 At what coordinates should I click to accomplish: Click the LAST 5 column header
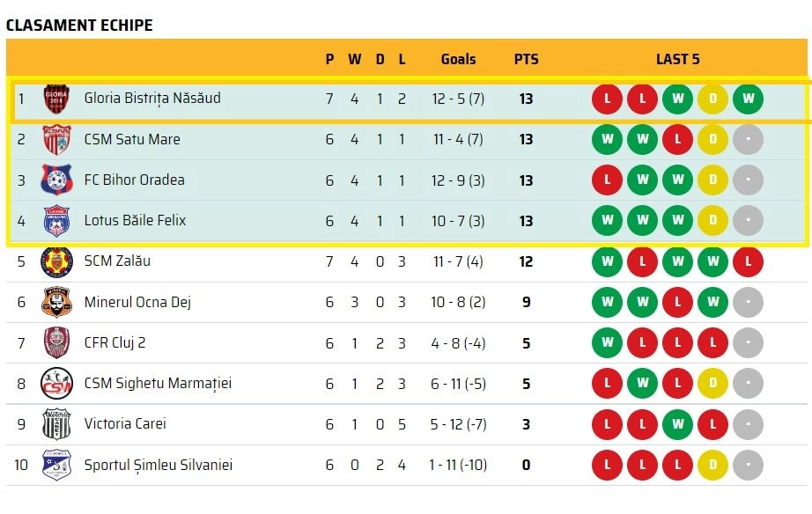click(677, 59)
